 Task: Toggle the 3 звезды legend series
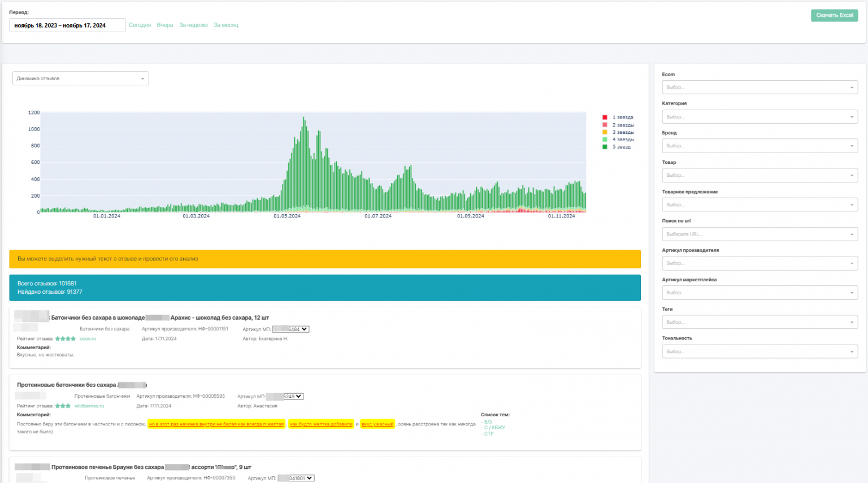pyautogui.click(x=623, y=132)
